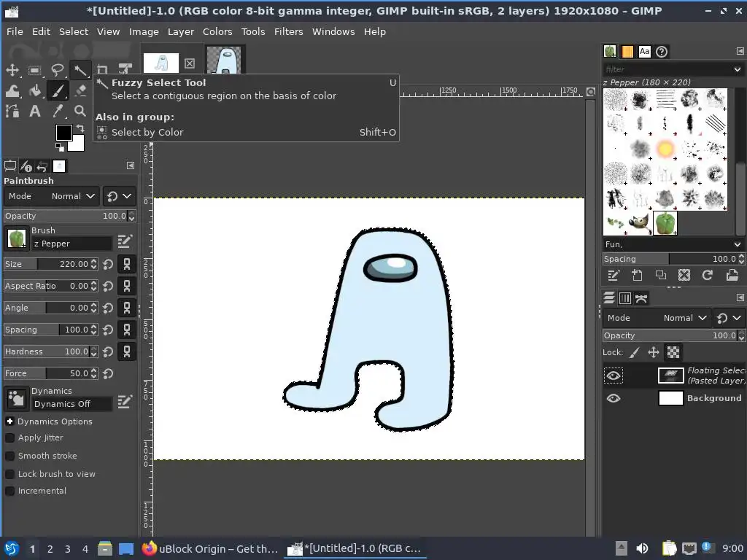Select the Eraser tool
This screenshot has width=747, height=560.
pyautogui.click(x=80, y=90)
